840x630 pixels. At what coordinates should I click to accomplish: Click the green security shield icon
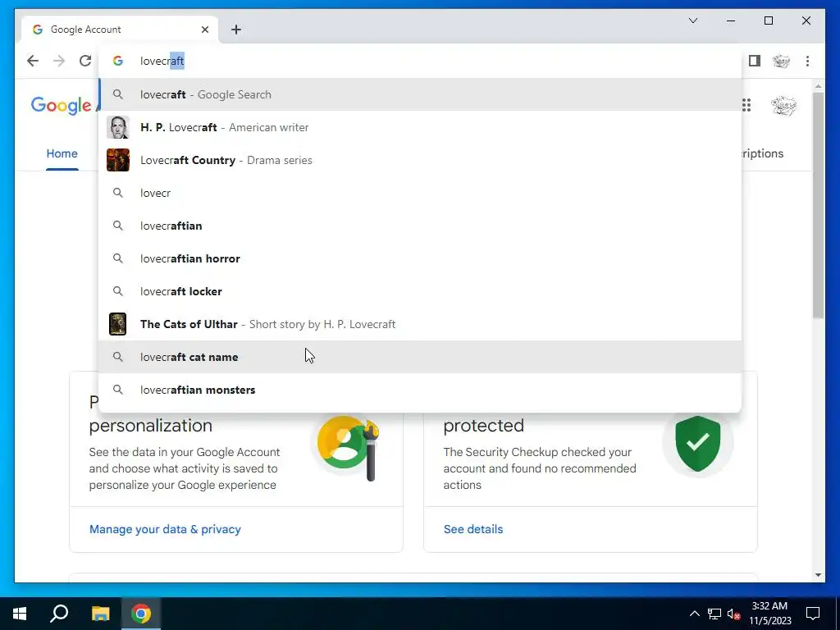[x=697, y=443]
